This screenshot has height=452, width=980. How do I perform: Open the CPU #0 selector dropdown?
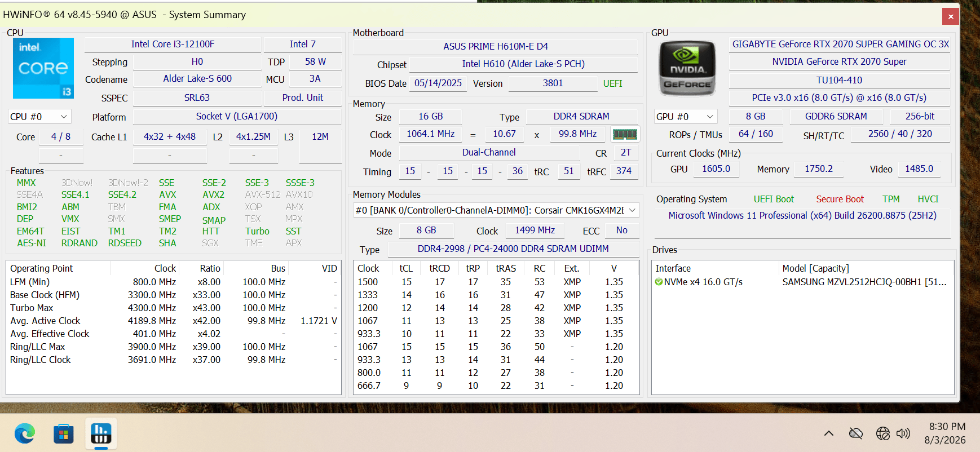click(39, 117)
